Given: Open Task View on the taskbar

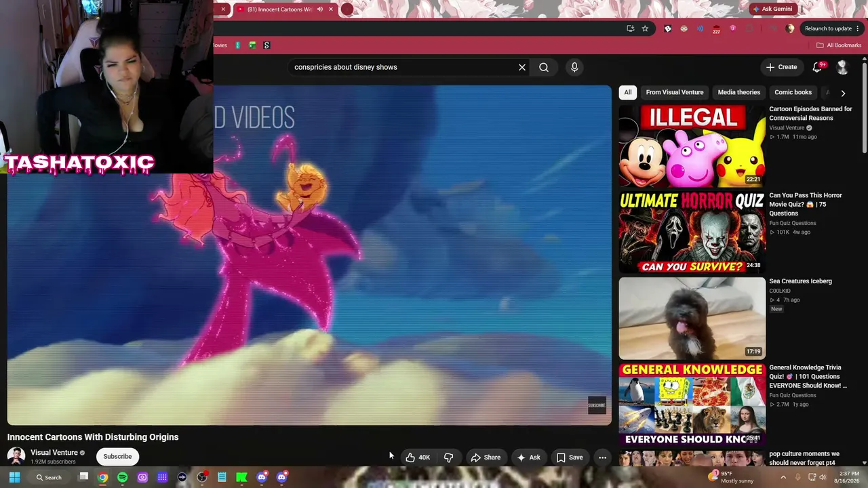Looking at the screenshot, I should click(83, 477).
